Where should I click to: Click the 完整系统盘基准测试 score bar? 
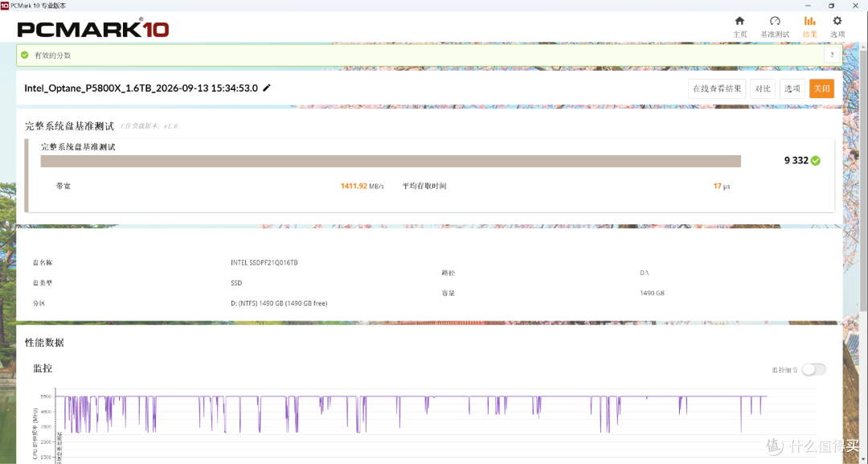391,161
